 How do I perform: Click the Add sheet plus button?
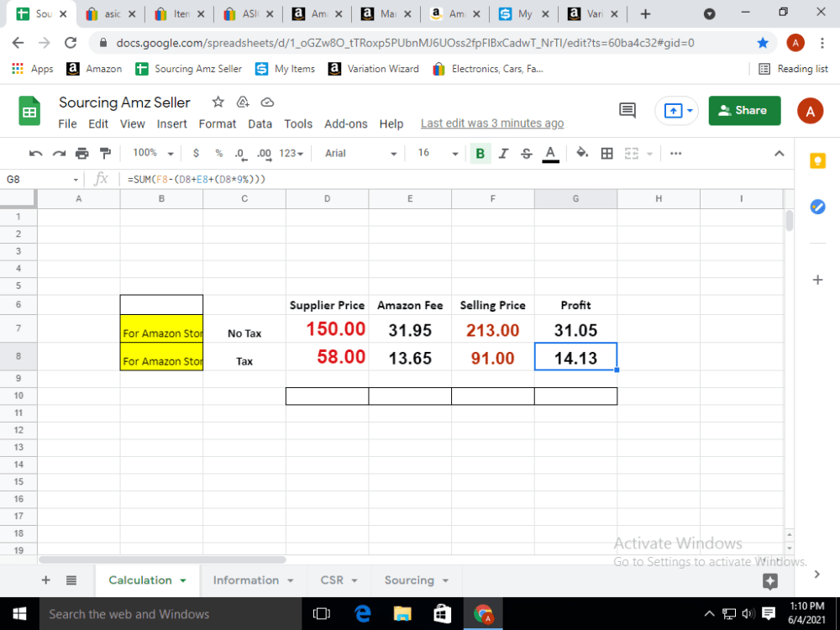(x=46, y=580)
